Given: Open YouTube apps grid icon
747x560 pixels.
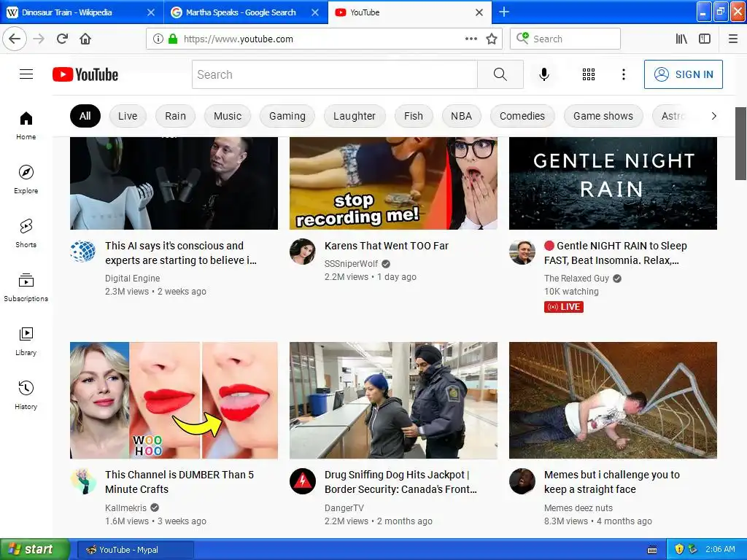Looking at the screenshot, I should pyautogui.click(x=589, y=74).
